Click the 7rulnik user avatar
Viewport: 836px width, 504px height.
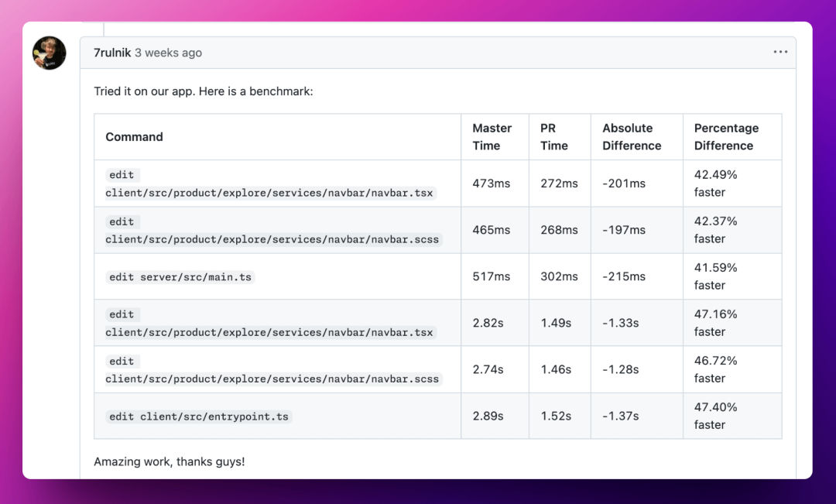click(x=49, y=53)
